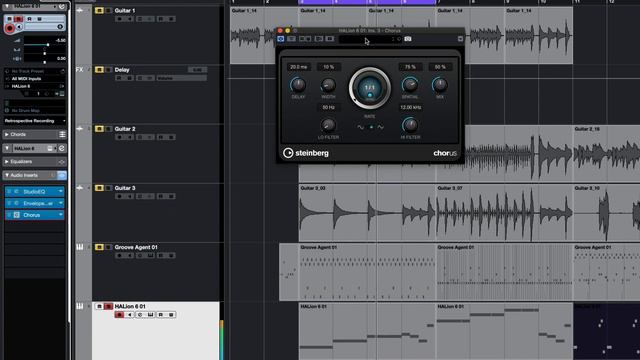Open Groove Agent 01 instrument editor keyboard icon
The height and width of the screenshot is (360, 640).
pyautogui.click(x=150, y=256)
